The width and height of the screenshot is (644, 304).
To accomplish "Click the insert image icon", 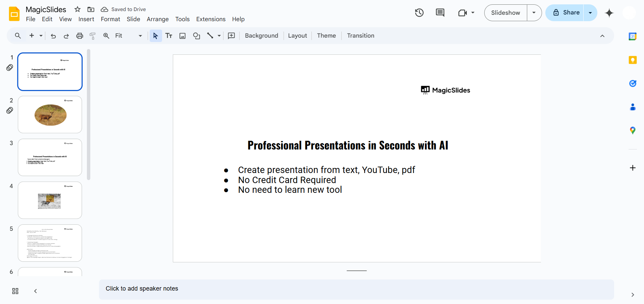I will click(x=183, y=36).
